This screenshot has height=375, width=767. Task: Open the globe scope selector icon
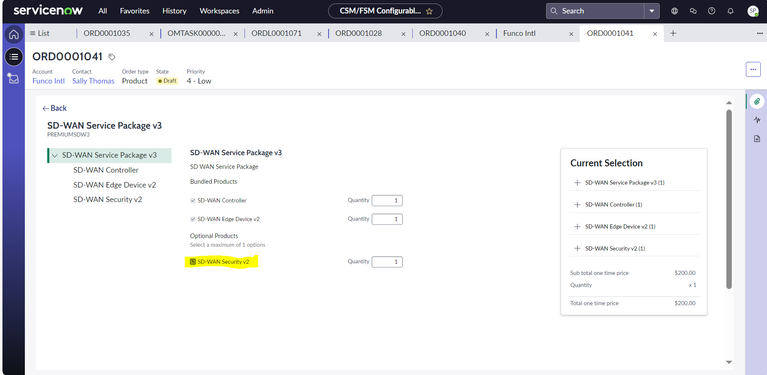pyautogui.click(x=675, y=11)
